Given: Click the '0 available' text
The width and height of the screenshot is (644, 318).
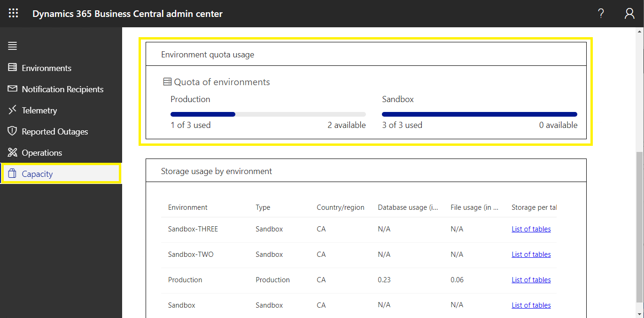Looking at the screenshot, I should 559,125.
